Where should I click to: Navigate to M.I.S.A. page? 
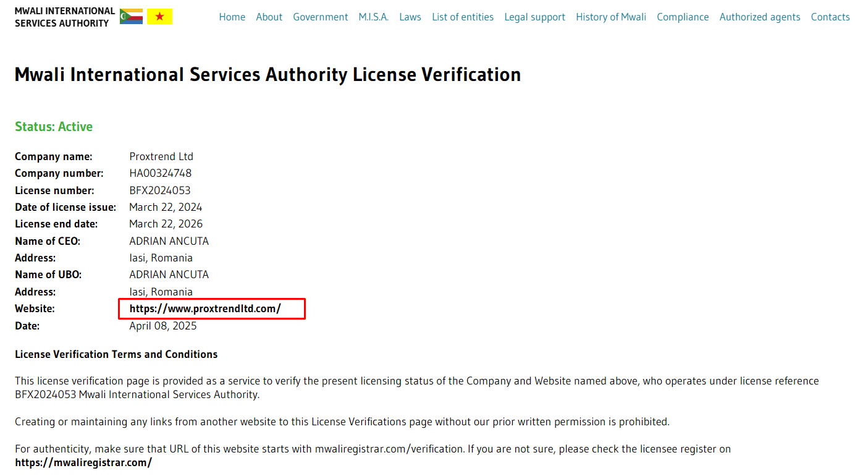[x=373, y=17]
